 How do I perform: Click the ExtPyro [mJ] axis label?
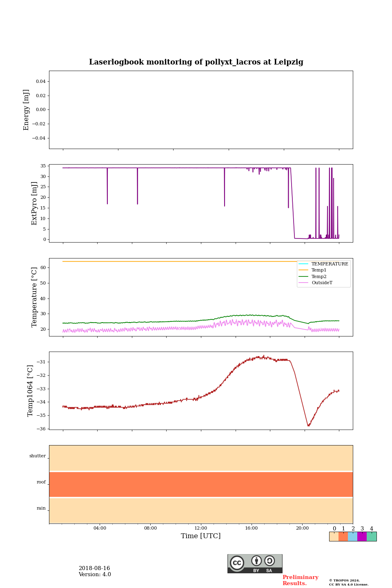[34, 203]
